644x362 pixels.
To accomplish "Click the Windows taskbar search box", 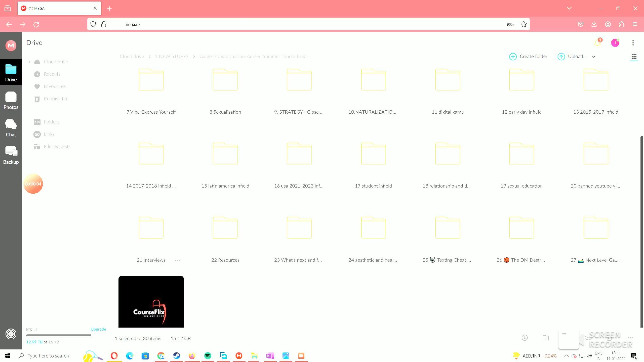I will click(48, 356).
